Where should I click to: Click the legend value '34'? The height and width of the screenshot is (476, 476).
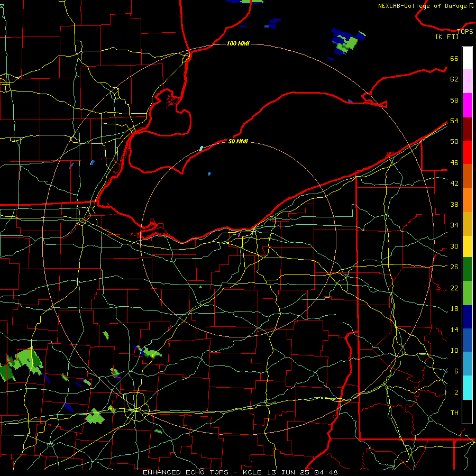tap(454, 225)
